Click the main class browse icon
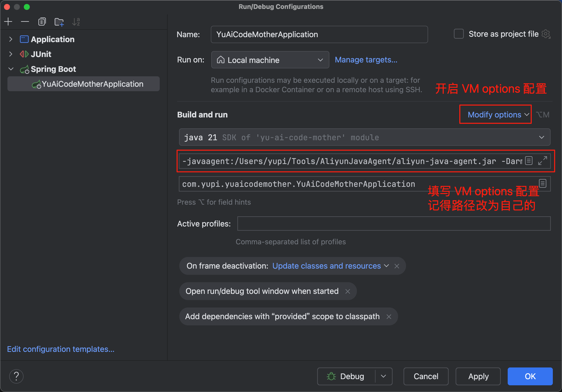562x392 pixels. (543, 184)
